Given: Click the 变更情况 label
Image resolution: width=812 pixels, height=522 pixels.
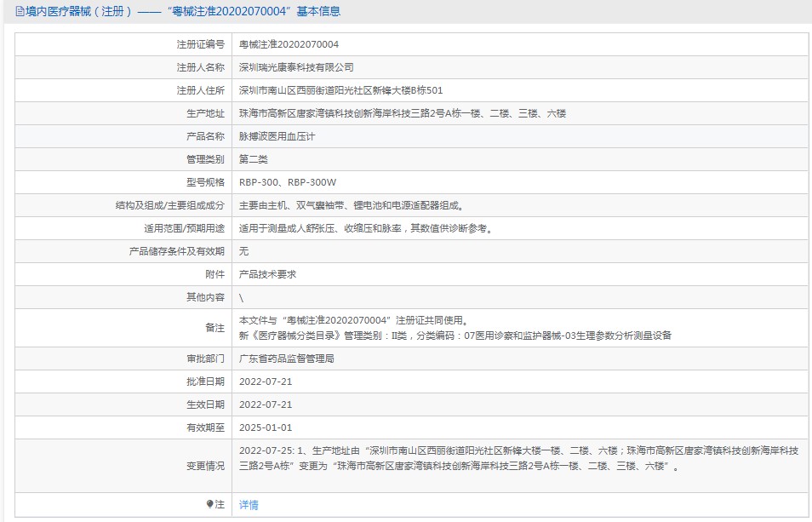Looking at the screenshot, I should tap(206, 466).
